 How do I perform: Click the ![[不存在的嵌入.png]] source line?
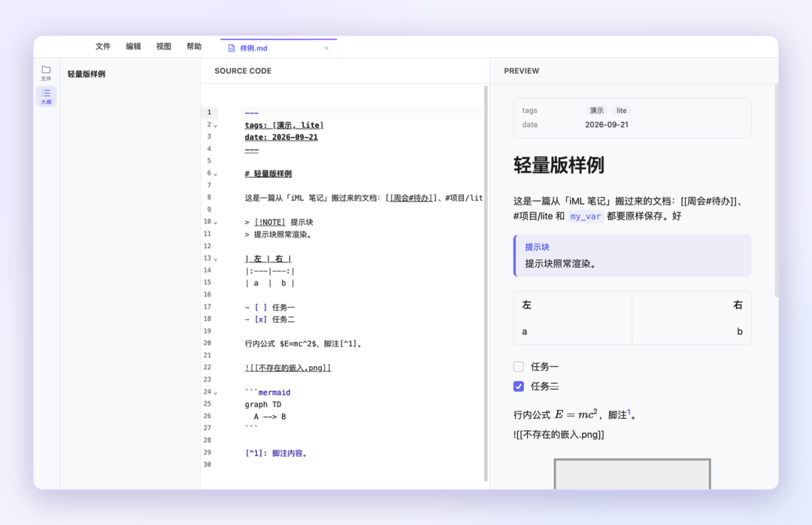pos(288,368)
